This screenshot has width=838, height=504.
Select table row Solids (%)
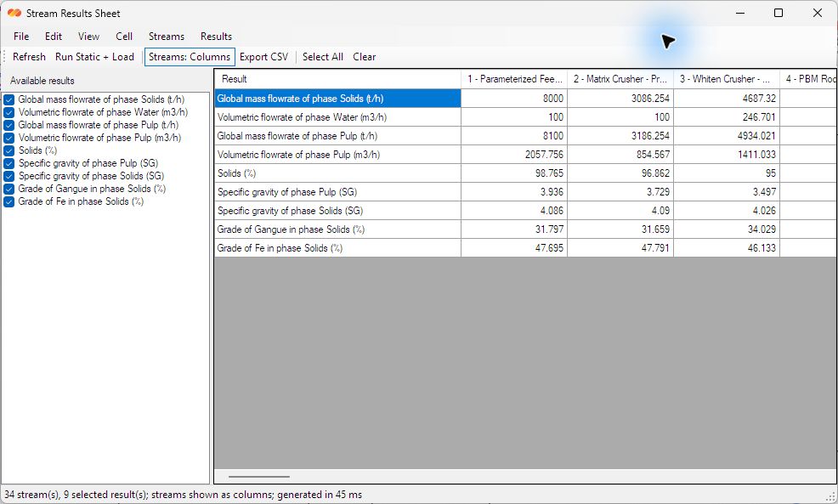click(337, 173)
